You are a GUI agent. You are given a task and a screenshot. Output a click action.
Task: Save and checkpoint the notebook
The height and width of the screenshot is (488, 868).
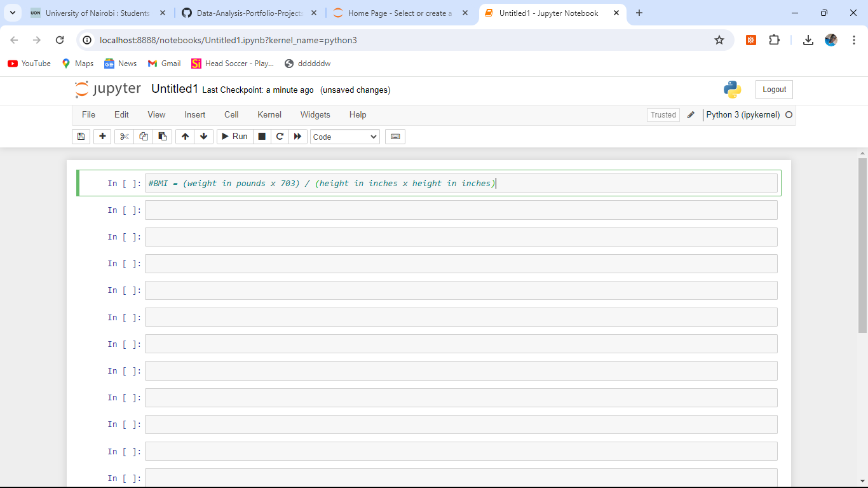coord(81,137)
